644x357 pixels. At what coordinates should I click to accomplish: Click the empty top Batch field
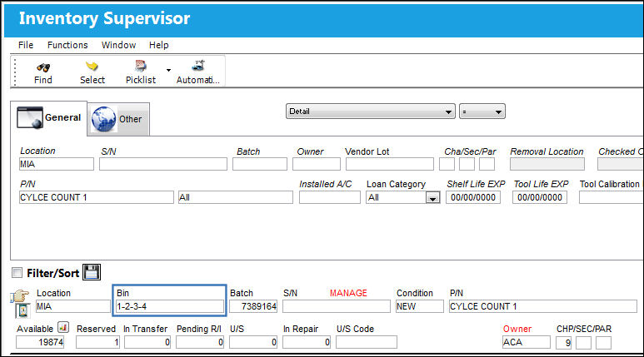[260, 164]
